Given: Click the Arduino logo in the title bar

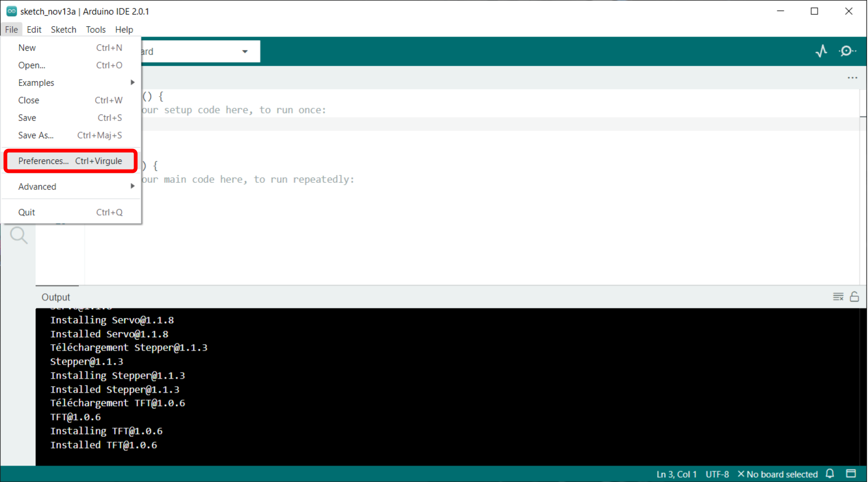Looking at the screenshot, I should pyautogui.click(x=11, y=11).
